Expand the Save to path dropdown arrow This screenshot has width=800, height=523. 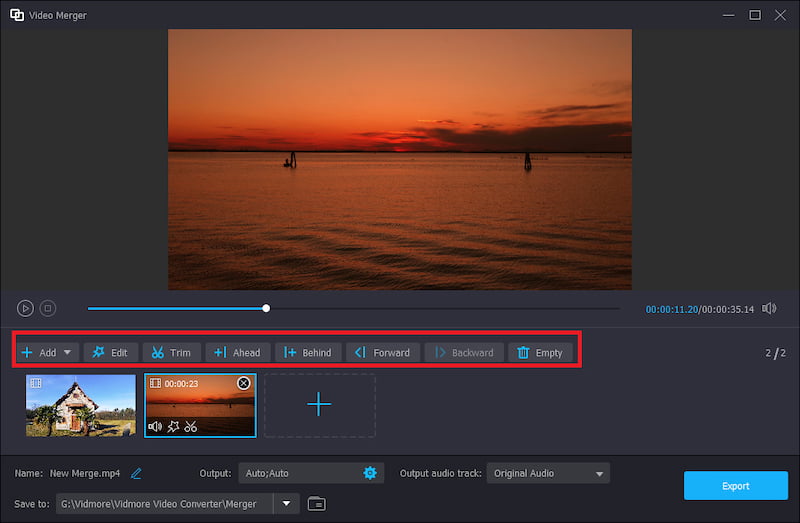coord(287,504)
